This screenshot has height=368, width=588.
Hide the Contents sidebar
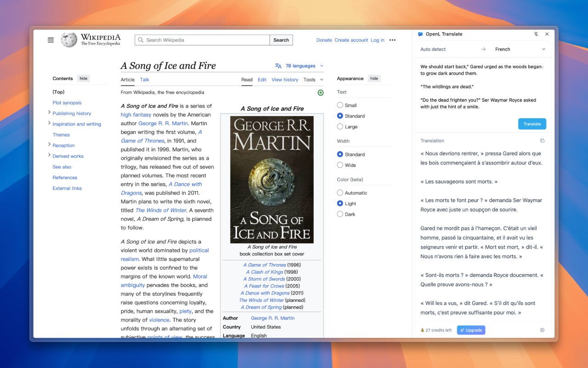[x=83, y=79]
